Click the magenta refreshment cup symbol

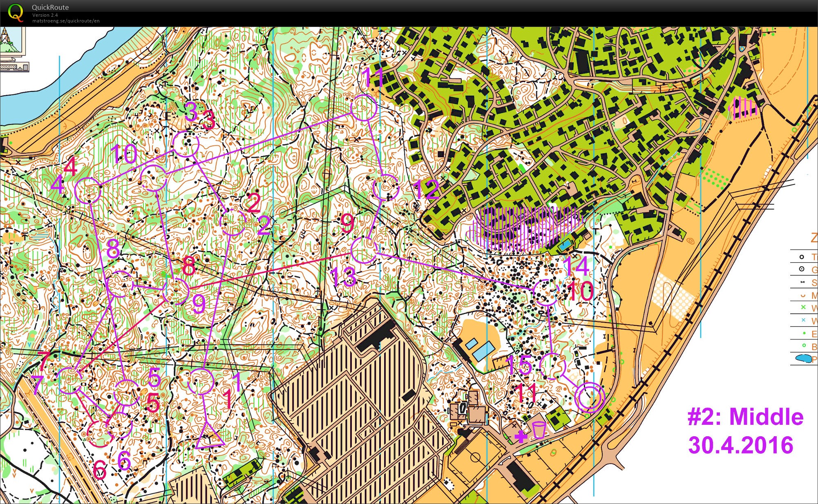pos(539,430)
